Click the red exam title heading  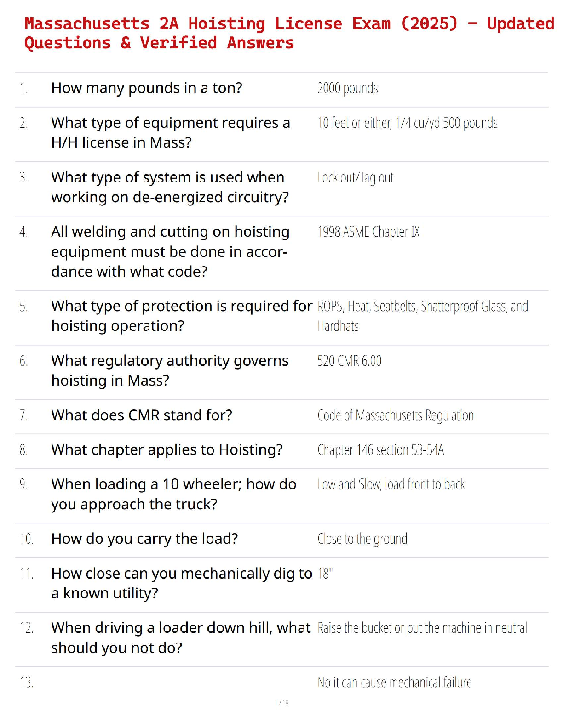pyautogui.click(x=289, y=33)
